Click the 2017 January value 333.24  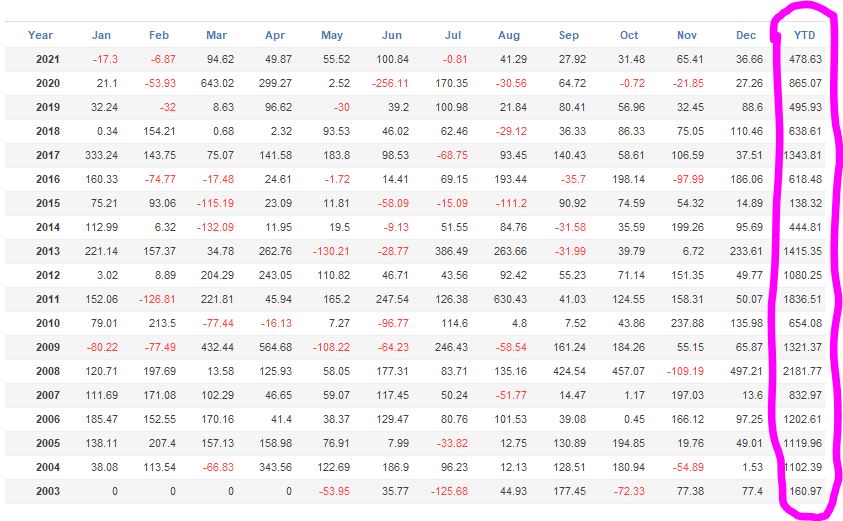pos(101,155)
